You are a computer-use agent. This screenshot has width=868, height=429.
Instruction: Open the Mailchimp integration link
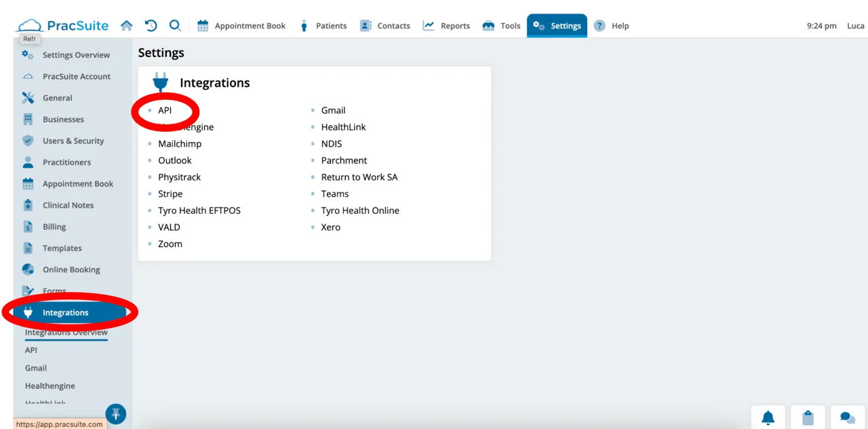tap(180, 144)
